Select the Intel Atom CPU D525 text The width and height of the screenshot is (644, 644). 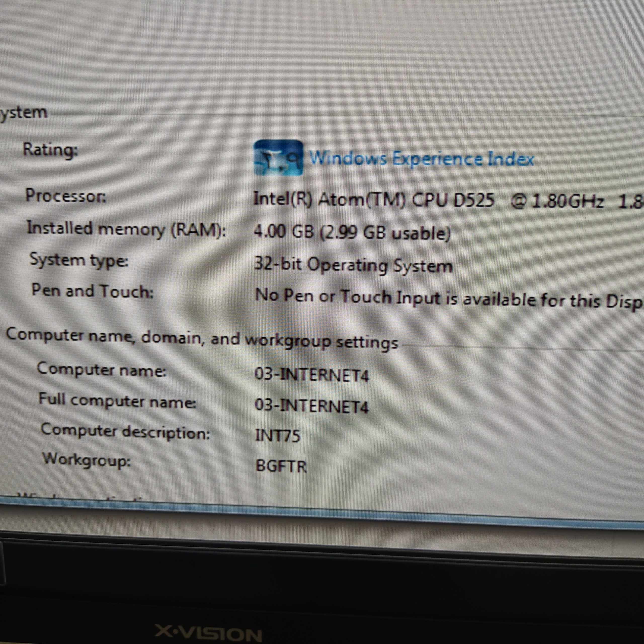[x=373, y=200]
